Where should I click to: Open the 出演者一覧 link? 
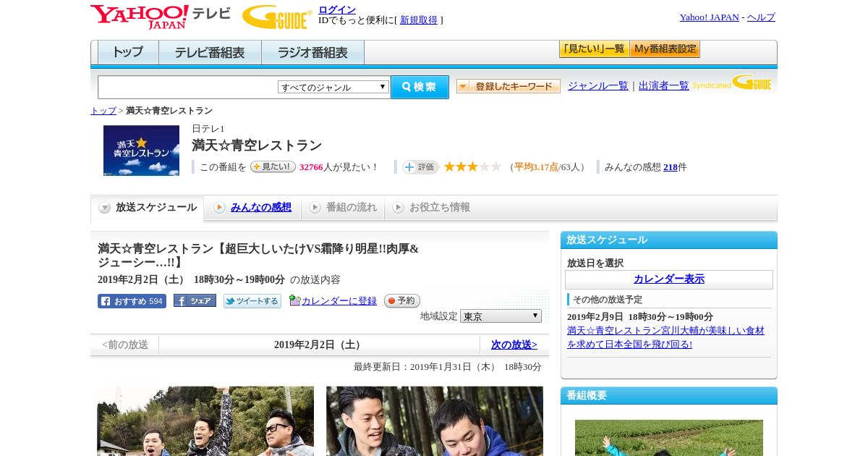[x=664, y=85]
